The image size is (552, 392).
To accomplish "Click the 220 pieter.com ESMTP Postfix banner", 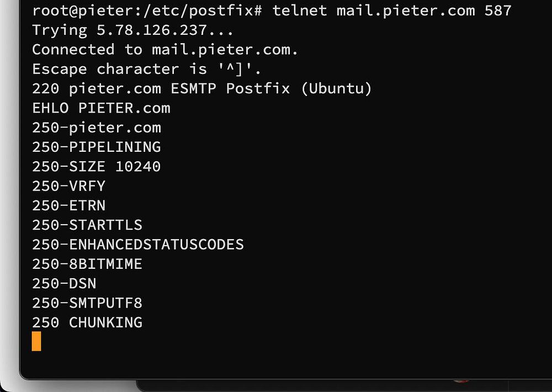I will [x=201, y=88].
